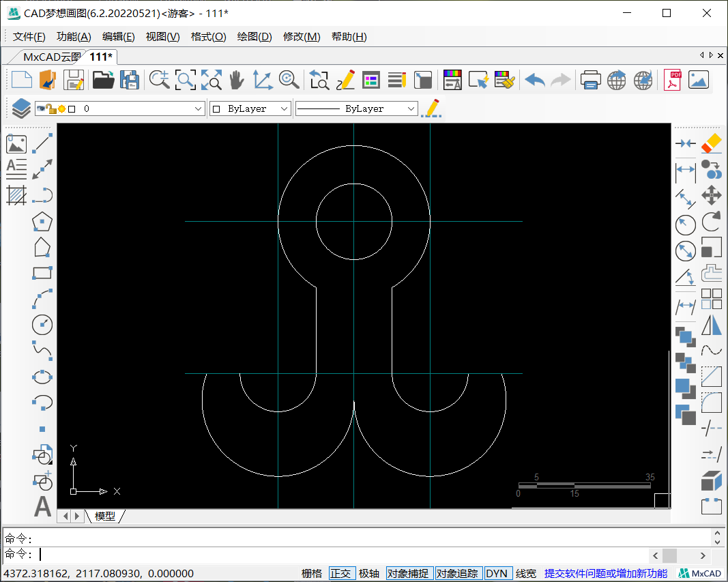Click the Zoom Extents icon
728x582 pixels.
click(x=212, y=80)
